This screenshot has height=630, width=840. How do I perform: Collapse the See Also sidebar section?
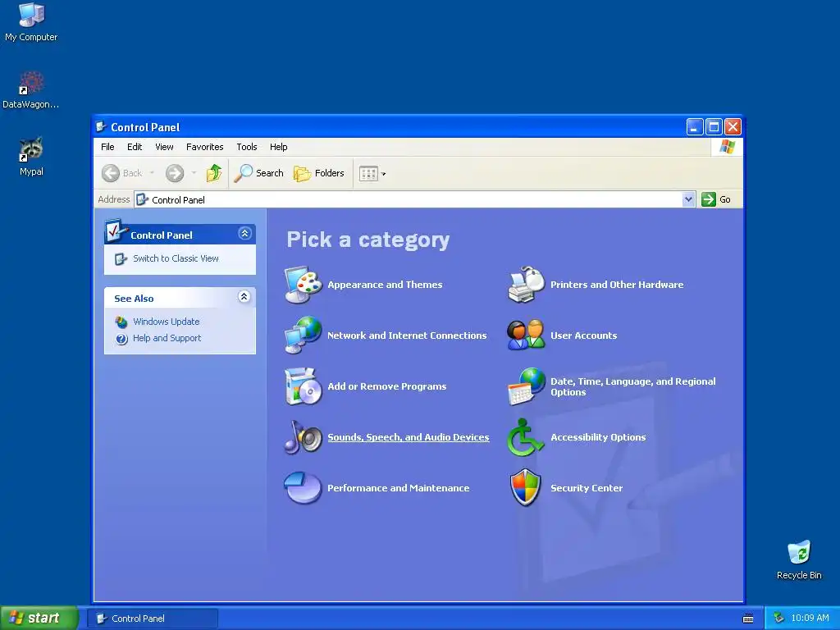click(244, 297)
